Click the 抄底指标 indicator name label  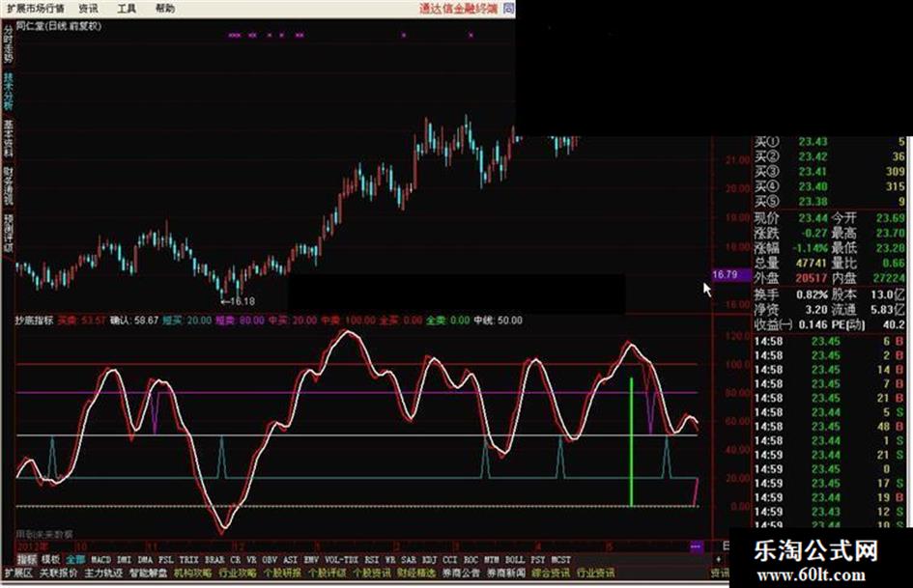coord(35,321)
